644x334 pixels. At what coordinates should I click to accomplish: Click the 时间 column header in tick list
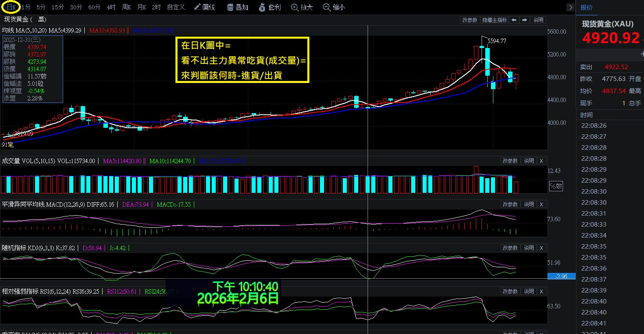587,115
